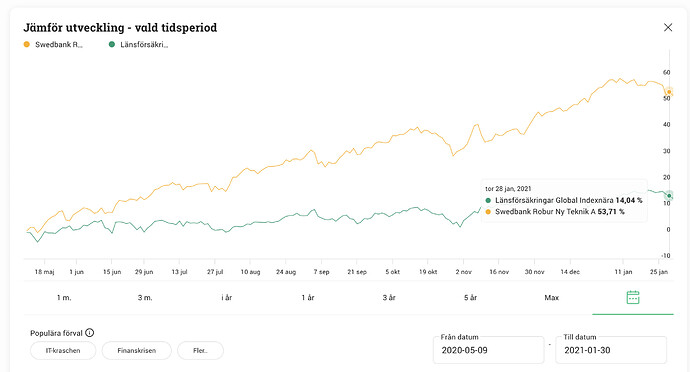
Task: Select the 3 m. period tab
Action: click(145, 298)
